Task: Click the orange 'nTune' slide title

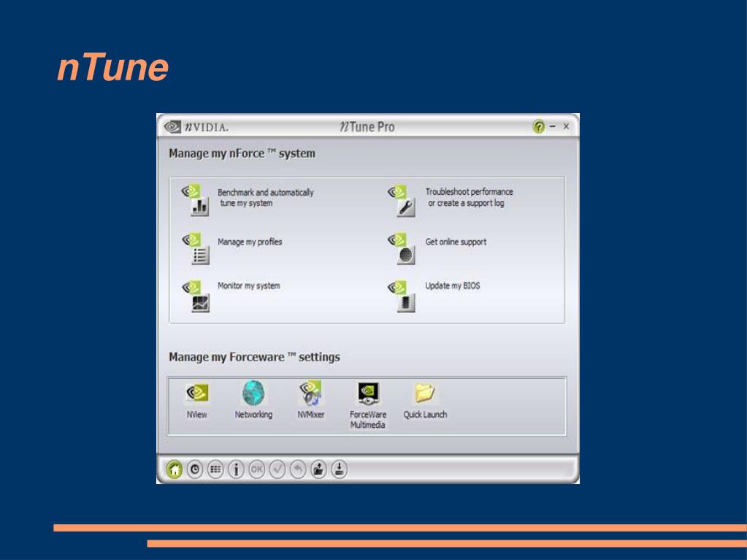Action: click(113, 68)
